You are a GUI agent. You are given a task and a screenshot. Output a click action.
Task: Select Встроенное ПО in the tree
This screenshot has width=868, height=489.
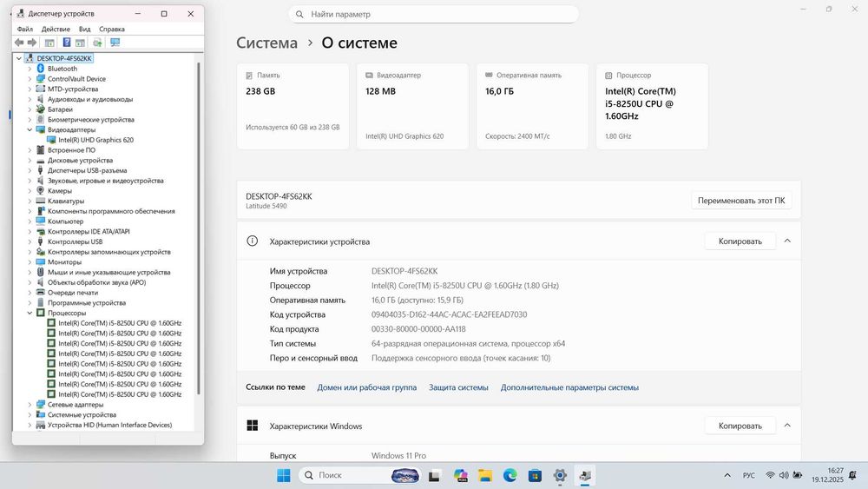(71, 150)
